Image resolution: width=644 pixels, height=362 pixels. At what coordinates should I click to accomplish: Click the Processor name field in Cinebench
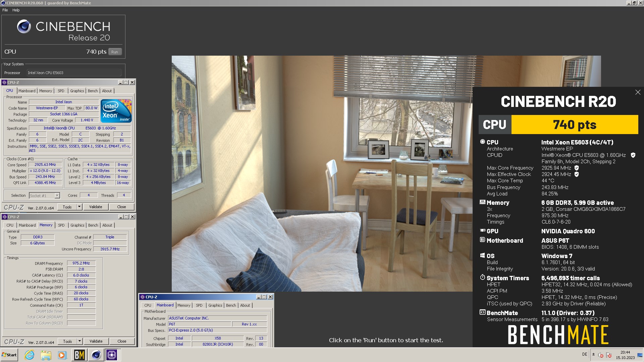click(x=74, y=73)
